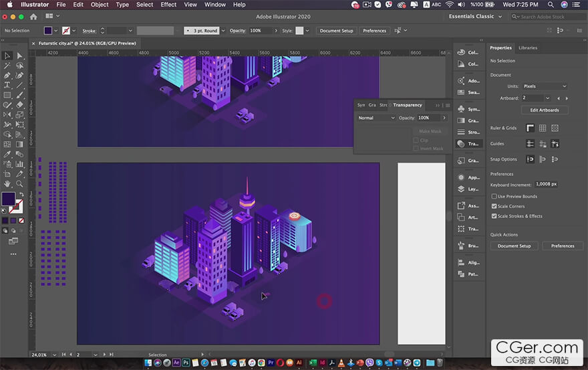Select the Gradient tool
This screenshot has width=588, height=370.
point(19,145)
